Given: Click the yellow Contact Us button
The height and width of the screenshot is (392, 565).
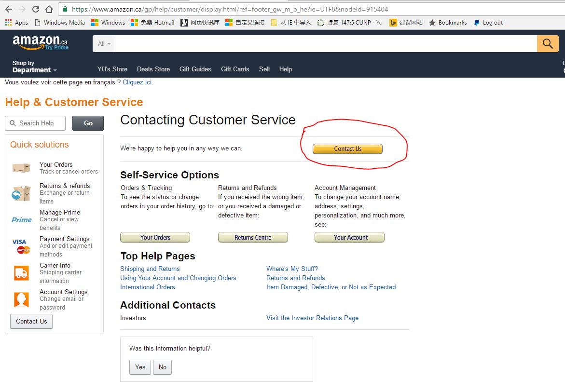Looking at the screenshot, I should click(347, 149).
